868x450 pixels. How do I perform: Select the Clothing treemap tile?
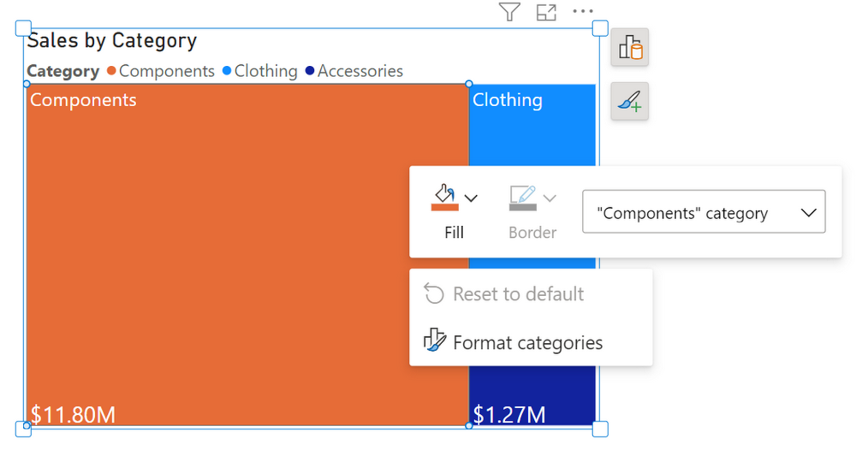(x=532, y=125)
